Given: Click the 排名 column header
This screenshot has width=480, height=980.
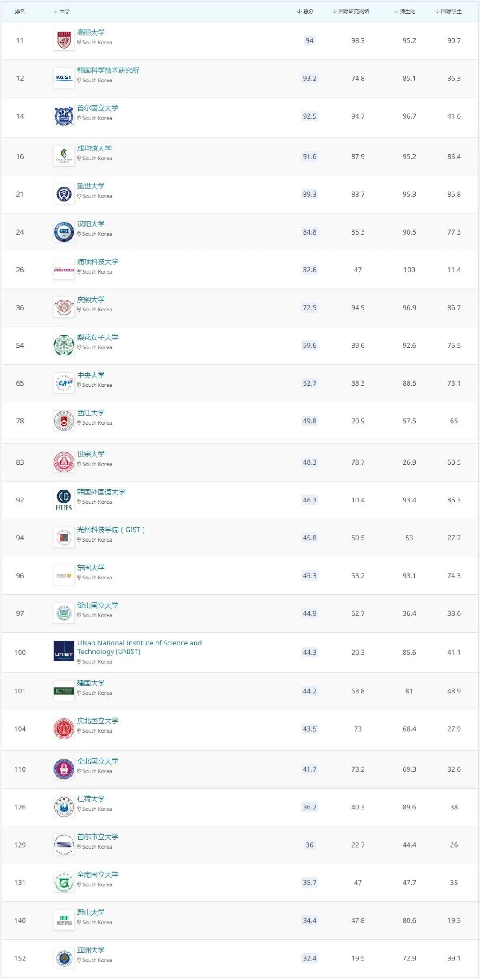Looking at the screenshot, I should coord(20,12).
